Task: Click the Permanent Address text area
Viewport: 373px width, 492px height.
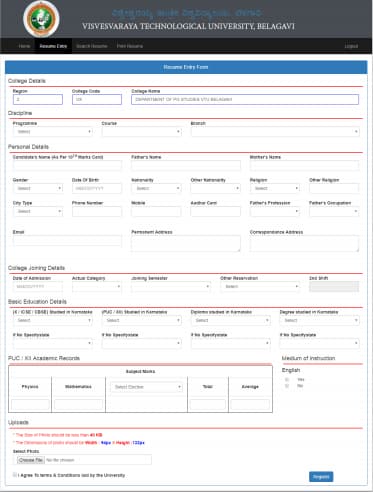Action: pos(186,244)
